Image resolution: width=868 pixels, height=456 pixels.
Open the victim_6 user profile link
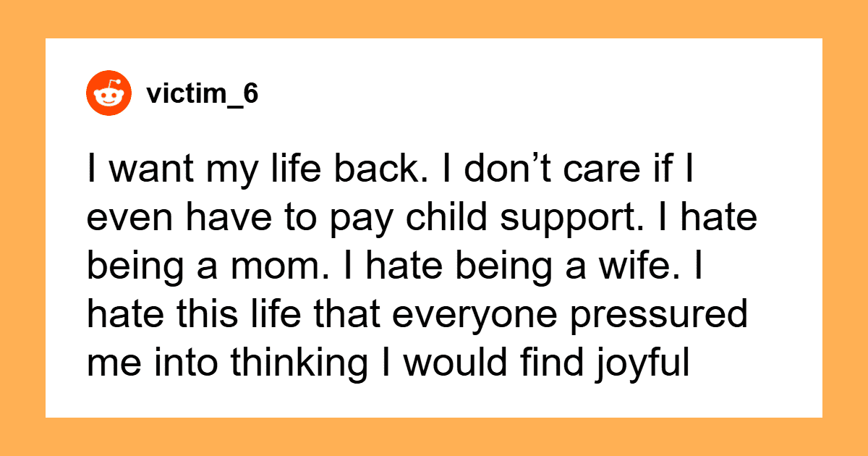pos(202,94)
